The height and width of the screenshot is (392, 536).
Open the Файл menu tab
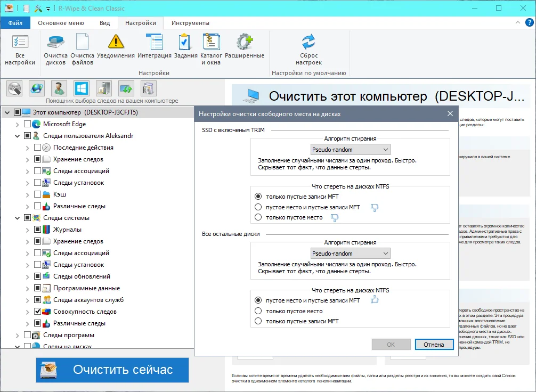pos(15,23)
